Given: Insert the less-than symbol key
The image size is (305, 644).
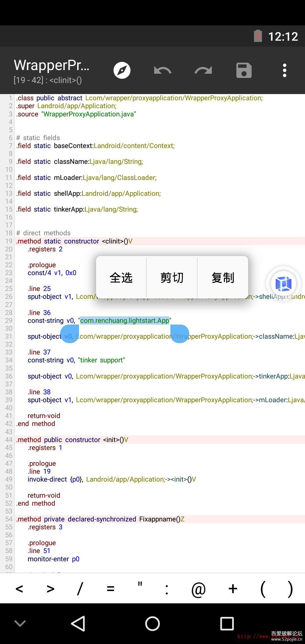Looking at the screenshot, I should (x=19, y=589).
